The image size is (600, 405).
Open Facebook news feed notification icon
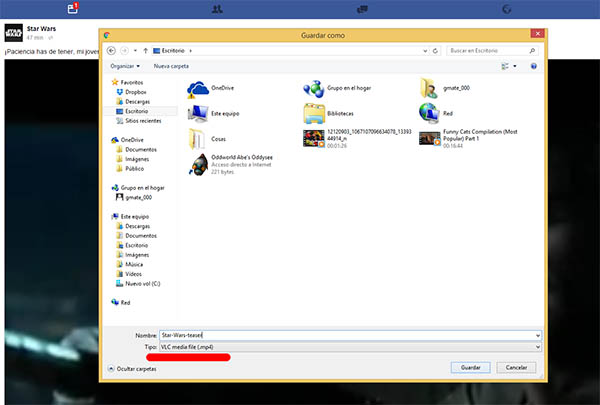tap(73, 8)
